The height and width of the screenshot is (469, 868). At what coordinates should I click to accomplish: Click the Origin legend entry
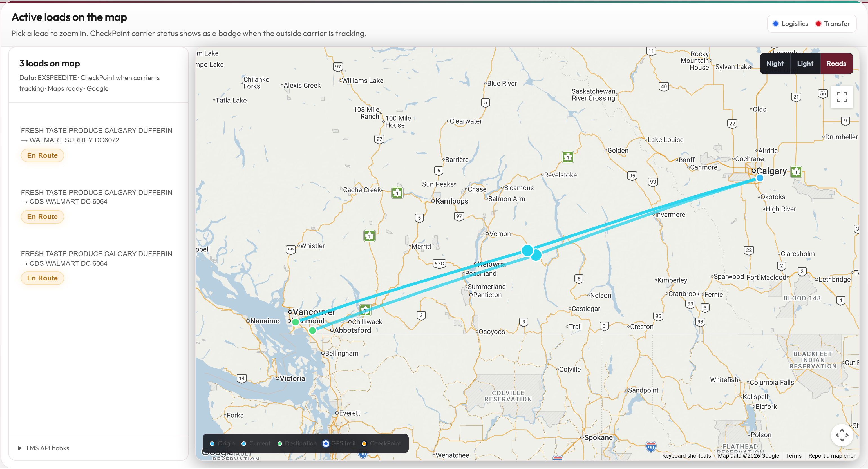(x=222, y=443)
